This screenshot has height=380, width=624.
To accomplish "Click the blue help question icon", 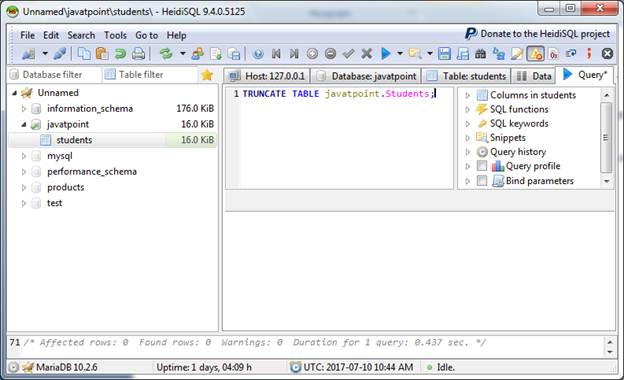I will pyautogui.click(x=258, y=53).
